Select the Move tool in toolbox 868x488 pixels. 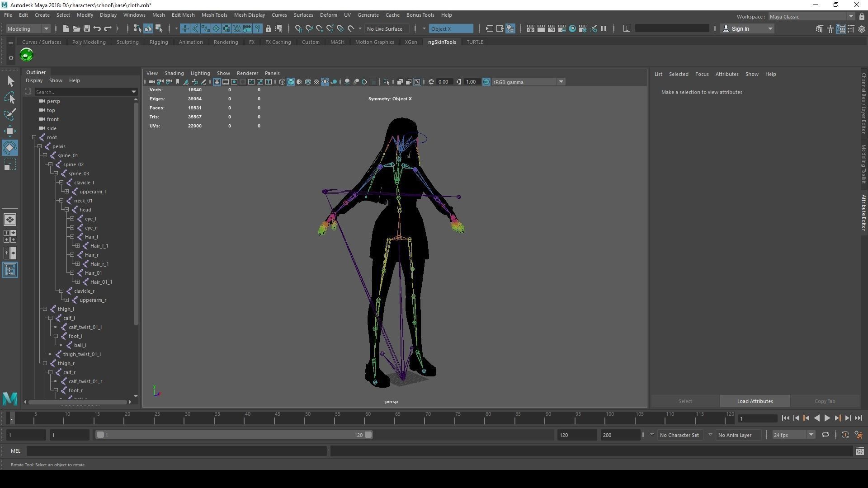[9, 131]
